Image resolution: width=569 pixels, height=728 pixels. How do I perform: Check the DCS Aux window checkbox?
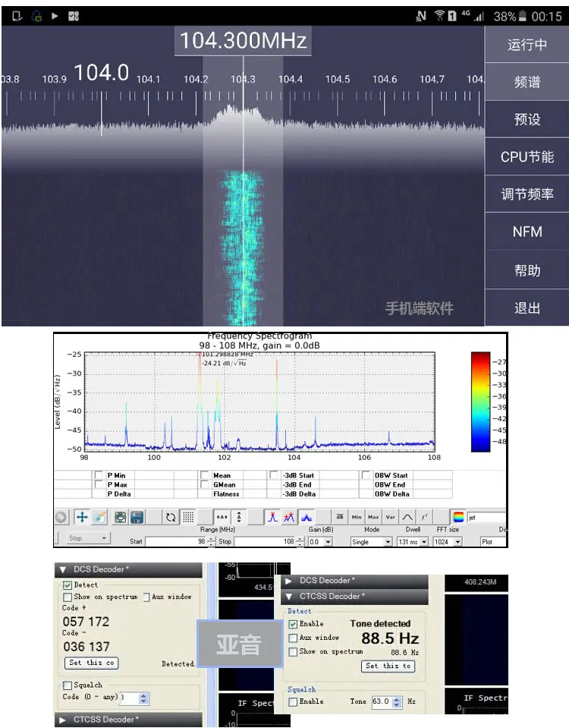(x=146, y=597)
